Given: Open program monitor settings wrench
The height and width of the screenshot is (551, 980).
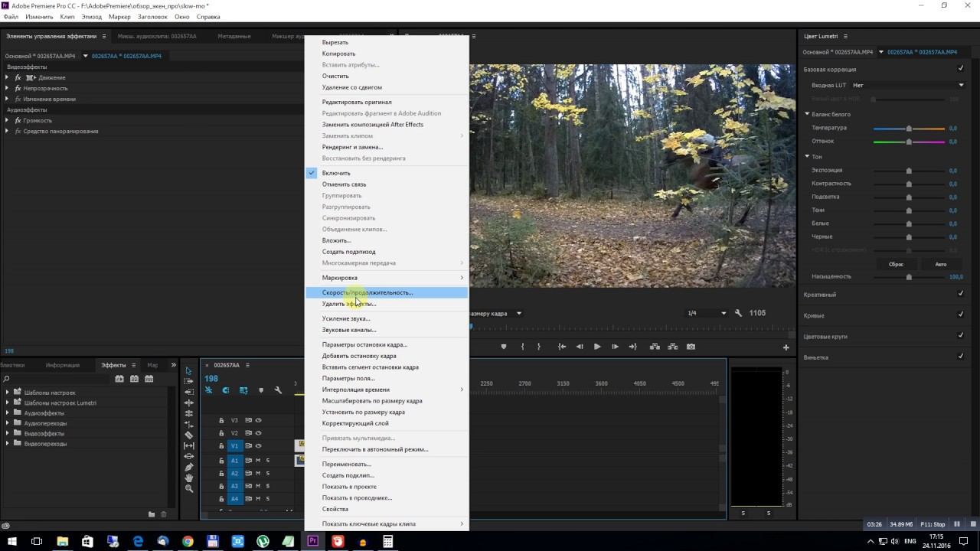Looking at the screenshot, I should point(738,313).
